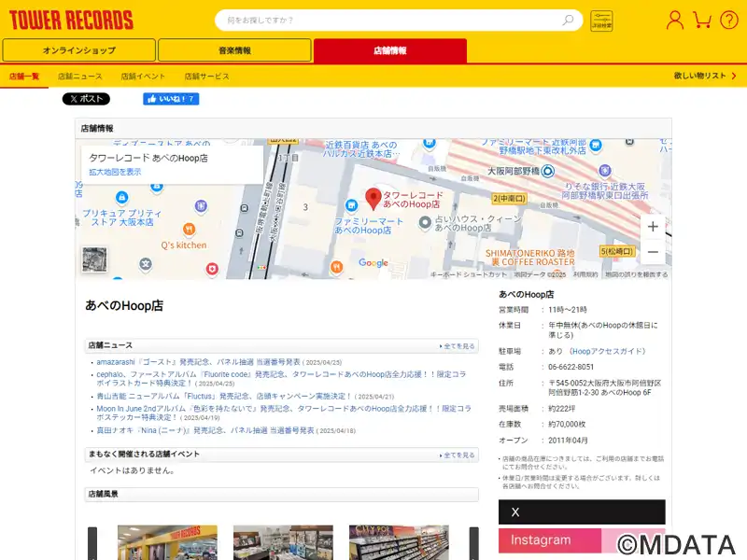Image resolution: width=747 pixels, height=560 pixels.
Task: Click the 利用規約 link on the map
Action: 585,274
